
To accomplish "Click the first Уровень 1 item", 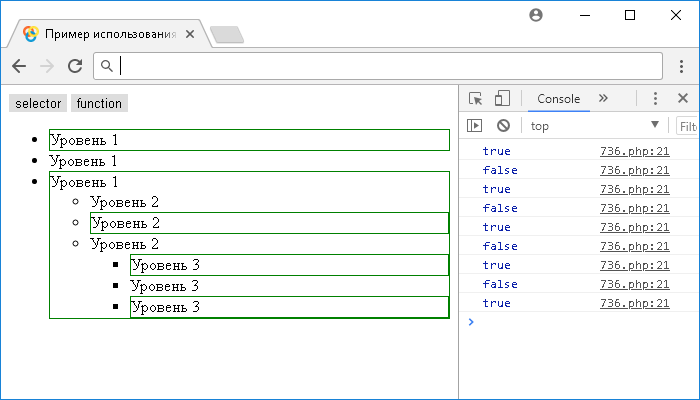I will [x=249, y=140].
